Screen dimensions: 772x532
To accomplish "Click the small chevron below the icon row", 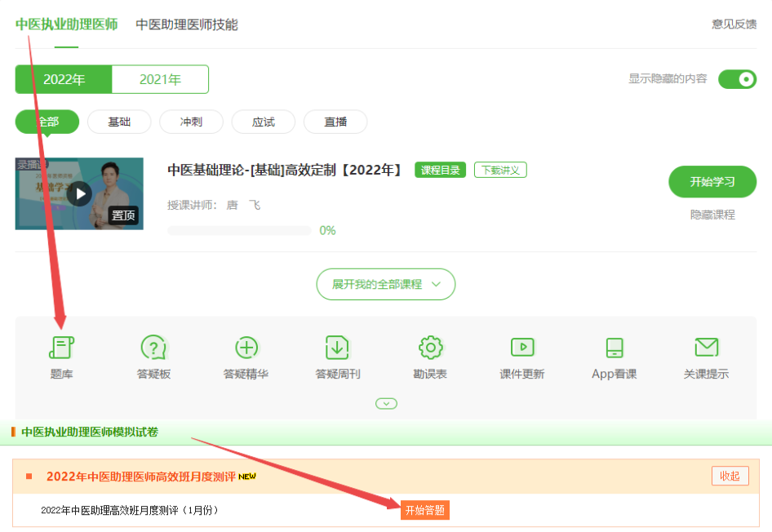I will pos(386,403).
